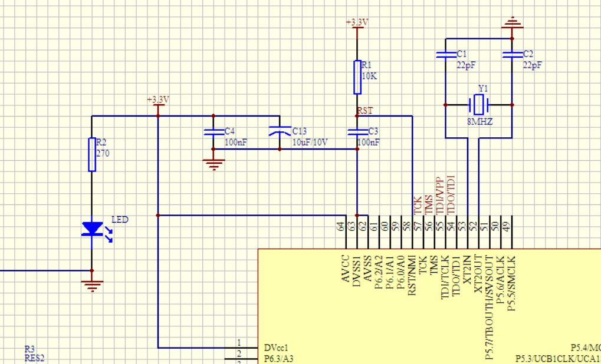This screenshot has height=364, width=601.
Task: Select resistor R2 symbol
Action: point(91,154)
